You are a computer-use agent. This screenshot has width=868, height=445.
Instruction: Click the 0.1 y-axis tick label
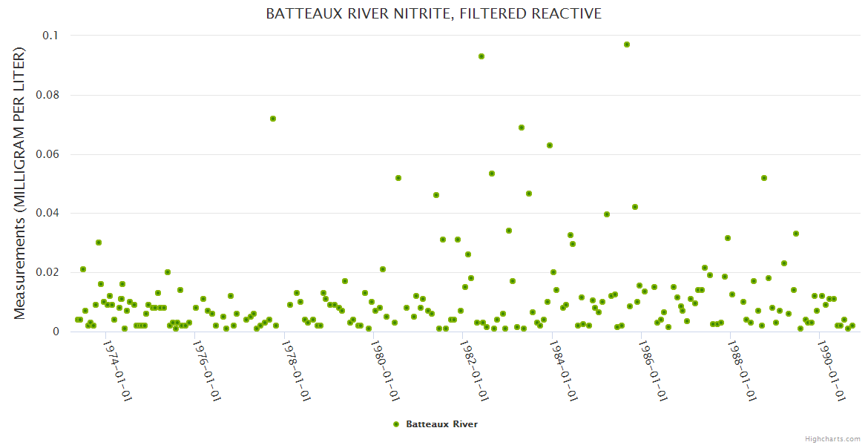(50, 36)
